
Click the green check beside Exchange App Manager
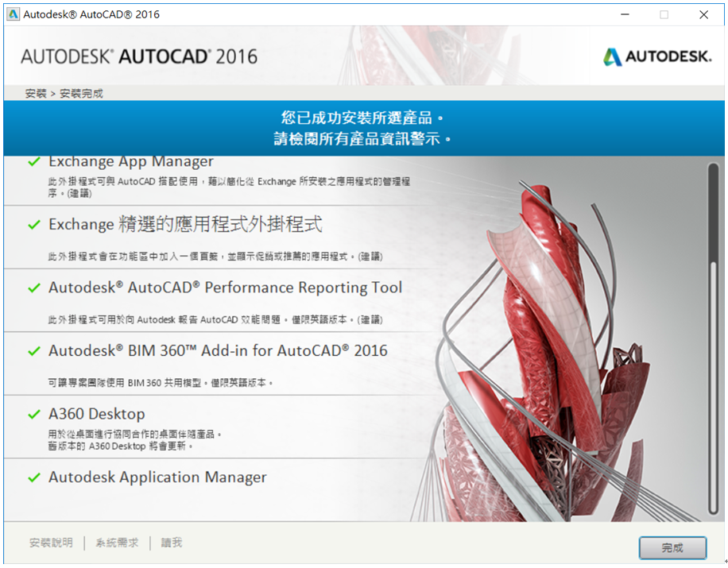click(x=34, y=161)
